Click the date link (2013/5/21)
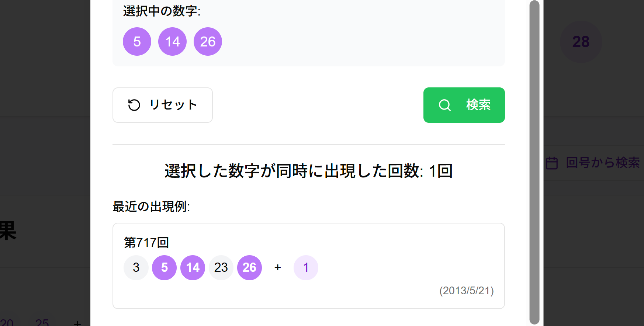Viewport: 644px width, 326px height. (467, 291)
